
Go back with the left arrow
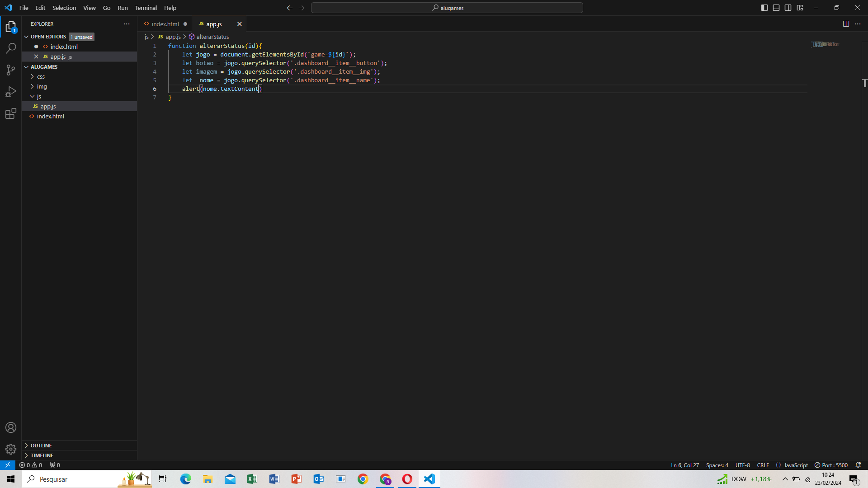pos(290,8)
